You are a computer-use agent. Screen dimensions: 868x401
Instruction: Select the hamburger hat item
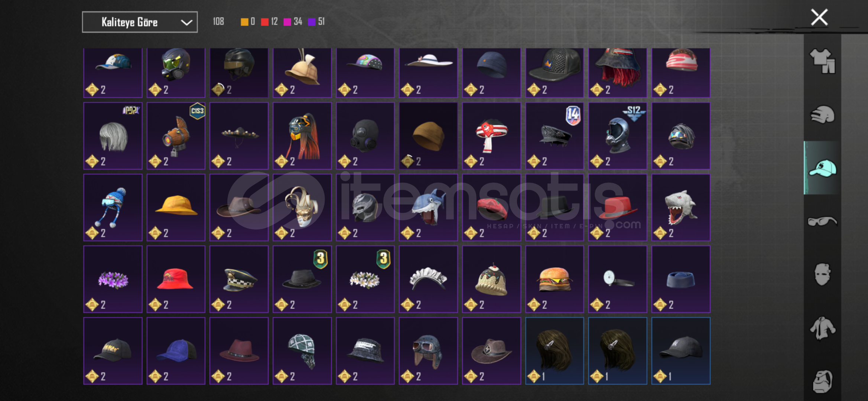[x=554, y=279]
